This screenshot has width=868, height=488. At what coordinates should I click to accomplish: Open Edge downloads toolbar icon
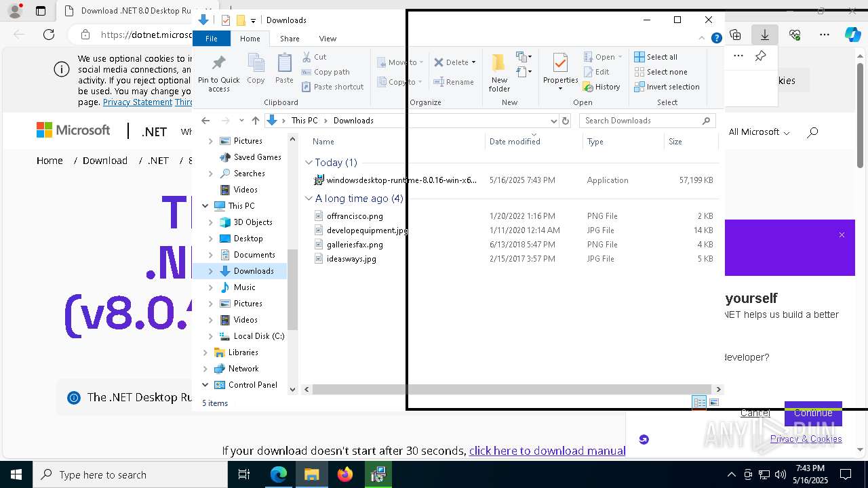765,35
